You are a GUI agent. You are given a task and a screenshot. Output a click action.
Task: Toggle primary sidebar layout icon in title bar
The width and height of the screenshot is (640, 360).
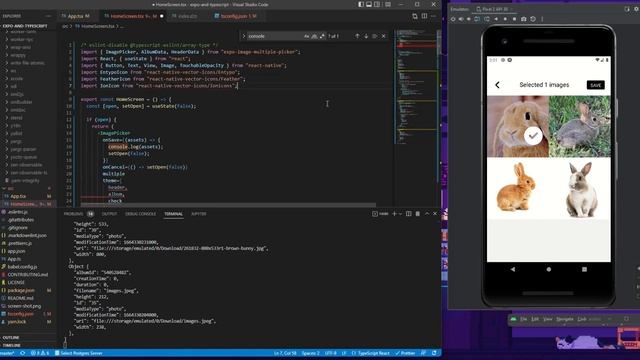point(361,4)
